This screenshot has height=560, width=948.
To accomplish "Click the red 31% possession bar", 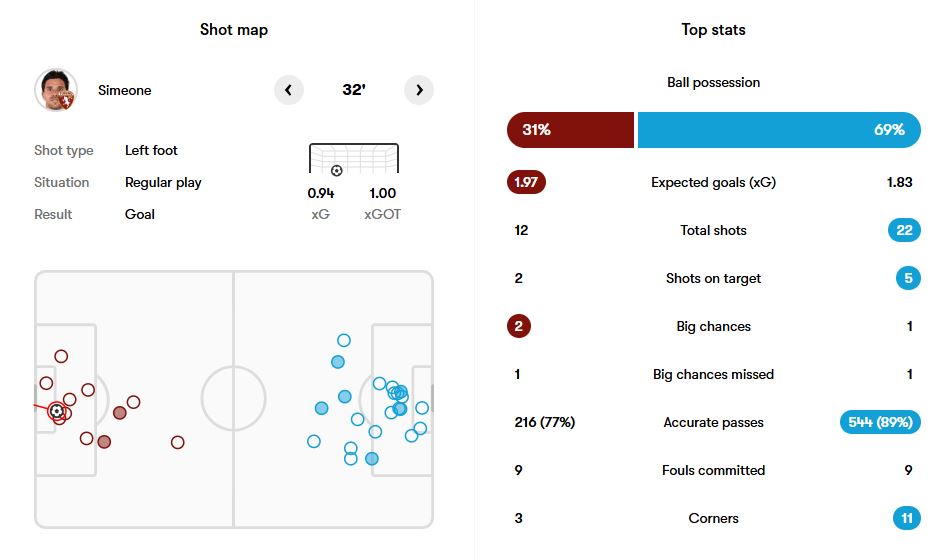I will pos(570,130).
